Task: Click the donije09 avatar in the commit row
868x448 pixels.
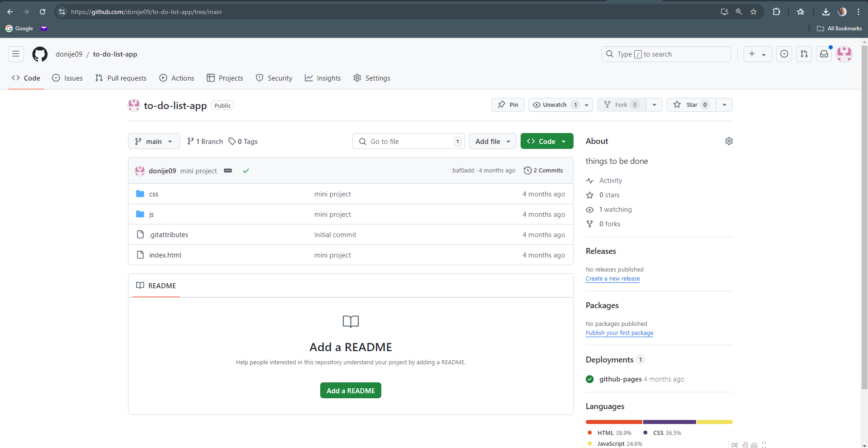Action: [x=140, y=171]
